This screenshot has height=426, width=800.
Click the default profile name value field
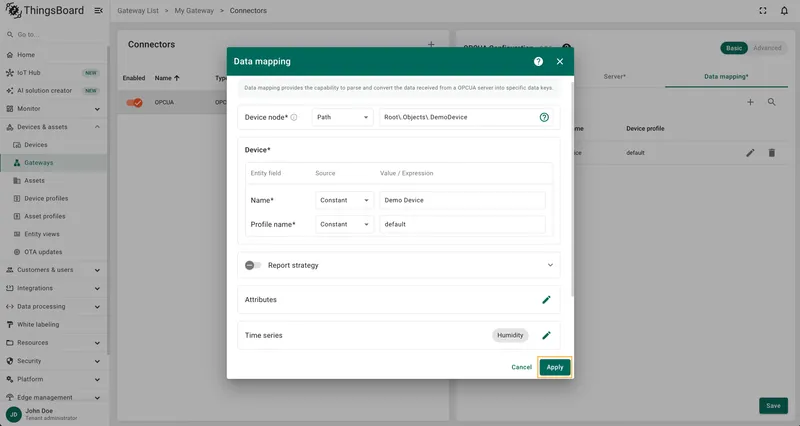coord(462,224)
